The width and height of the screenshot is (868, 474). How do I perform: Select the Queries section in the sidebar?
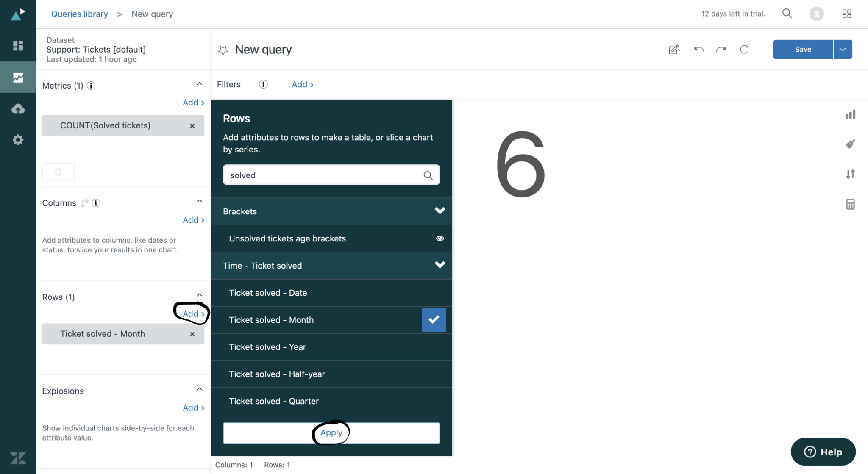point(18,77)
